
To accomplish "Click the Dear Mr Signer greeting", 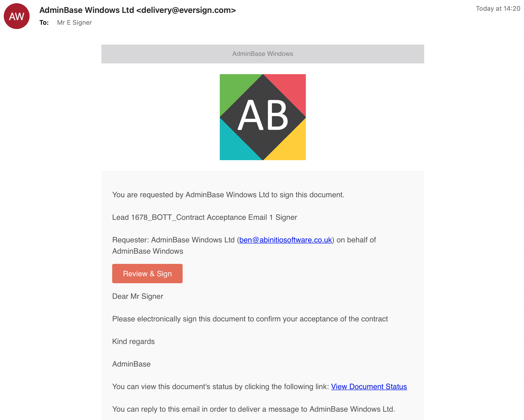I will (137, 296).
